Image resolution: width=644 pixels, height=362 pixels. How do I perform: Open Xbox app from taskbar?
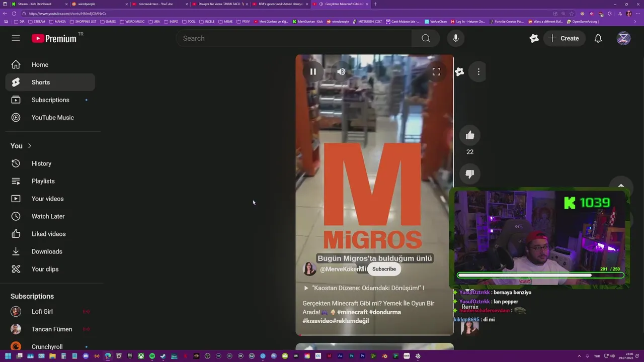coord(141,356)
